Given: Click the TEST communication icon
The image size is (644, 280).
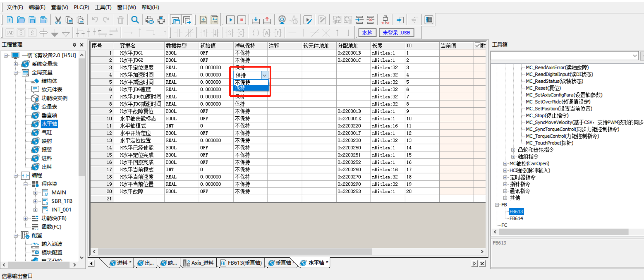Looking at the screenshot, I should click(385, 20).
